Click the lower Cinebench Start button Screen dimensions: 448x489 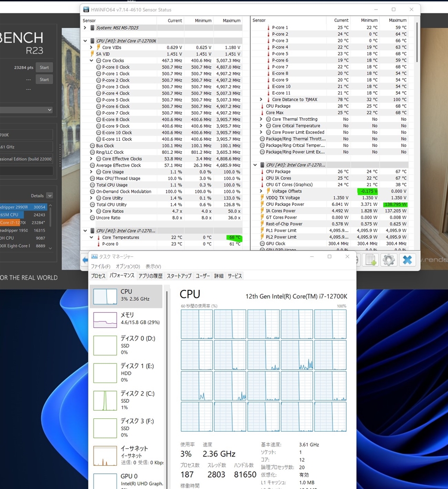coord(44,80)
